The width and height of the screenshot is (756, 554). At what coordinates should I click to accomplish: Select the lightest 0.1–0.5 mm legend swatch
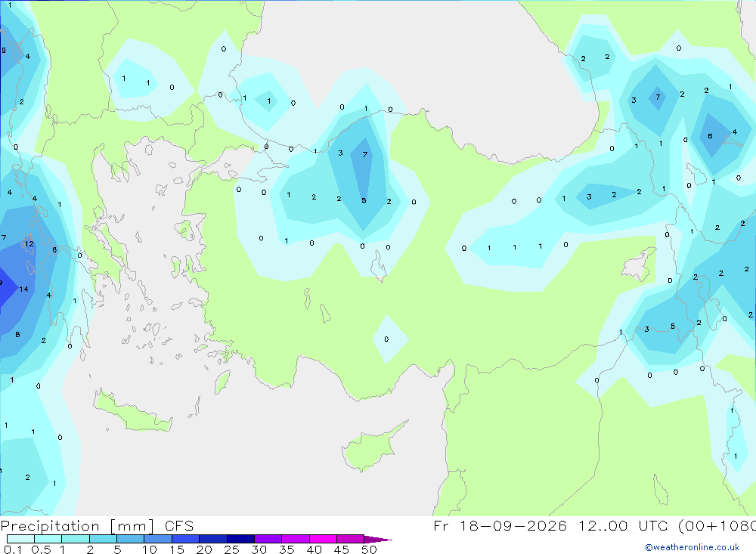tap(20, 539)
